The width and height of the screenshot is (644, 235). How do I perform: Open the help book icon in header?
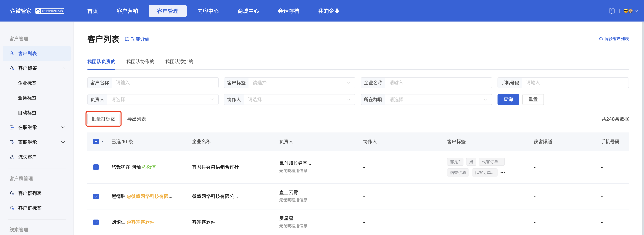(611, 11)
